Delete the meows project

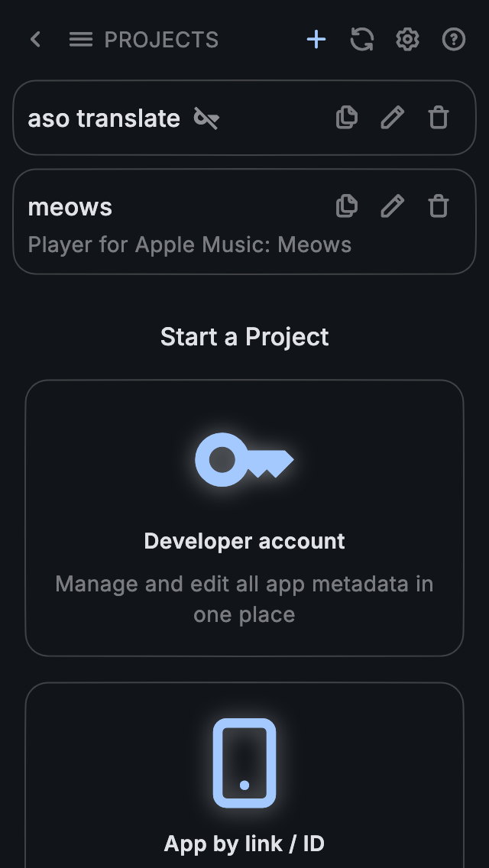point(439,206)
